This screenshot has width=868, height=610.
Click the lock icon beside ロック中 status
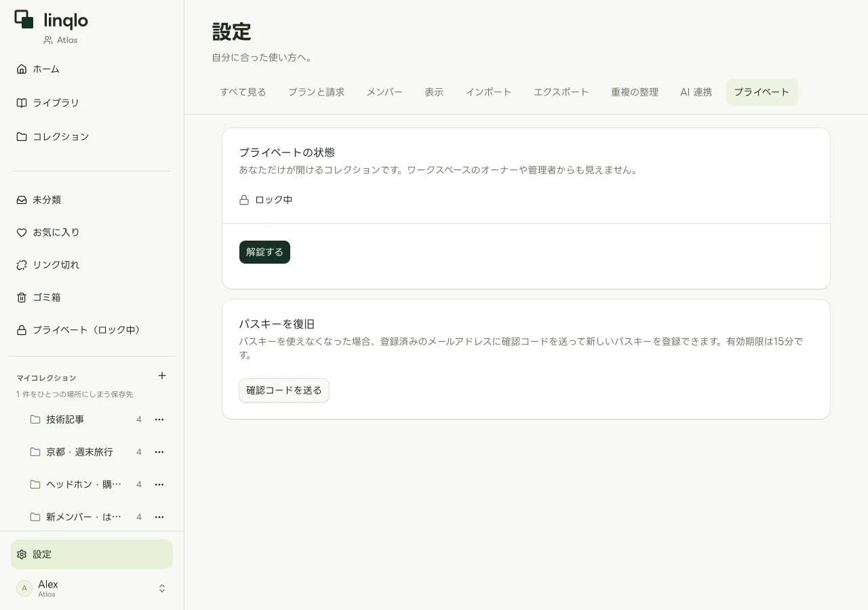pyautogui.click(x=244, y=200)
